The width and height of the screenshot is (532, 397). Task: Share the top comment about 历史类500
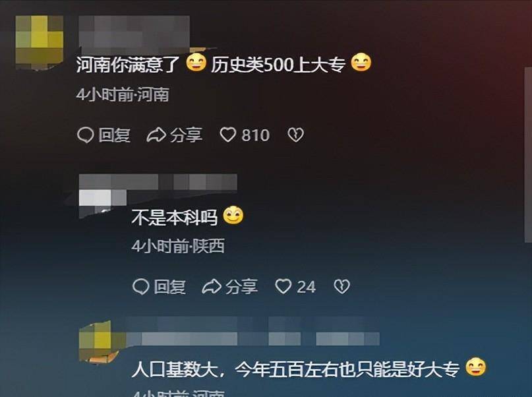[x=175, y=135]
